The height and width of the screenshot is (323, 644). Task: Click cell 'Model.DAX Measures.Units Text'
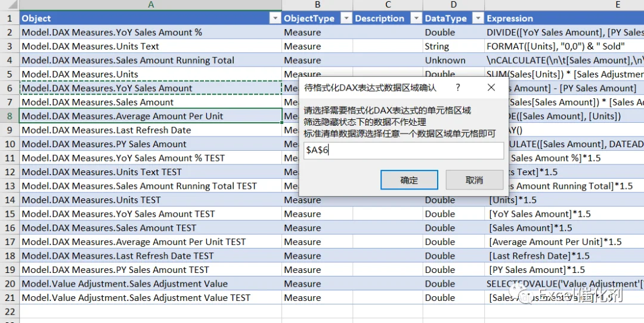(x=151, y=46)
